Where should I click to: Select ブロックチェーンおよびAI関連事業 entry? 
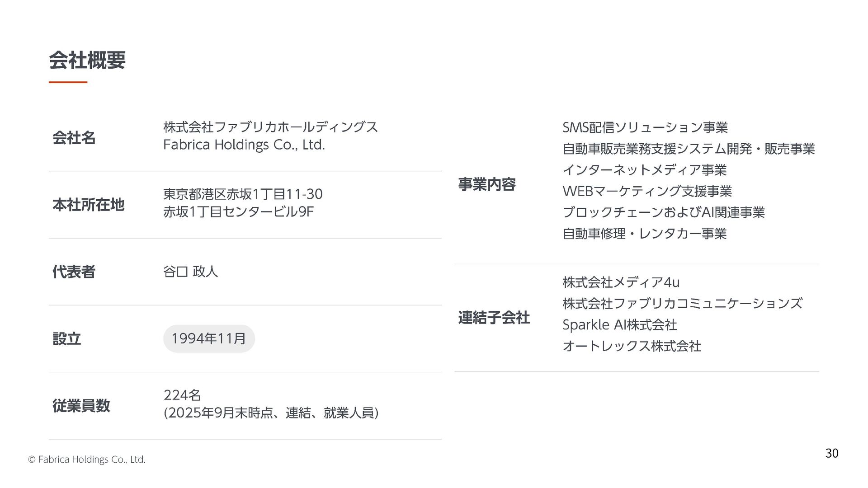(664, 212)
